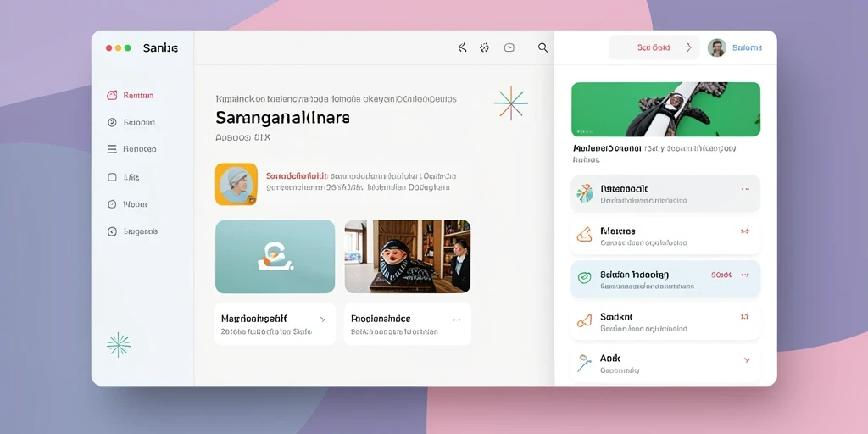Viewport: 868px width, 434px height.
Task: Click the red link text beside the orange avatar
Action: coord(298,176)
